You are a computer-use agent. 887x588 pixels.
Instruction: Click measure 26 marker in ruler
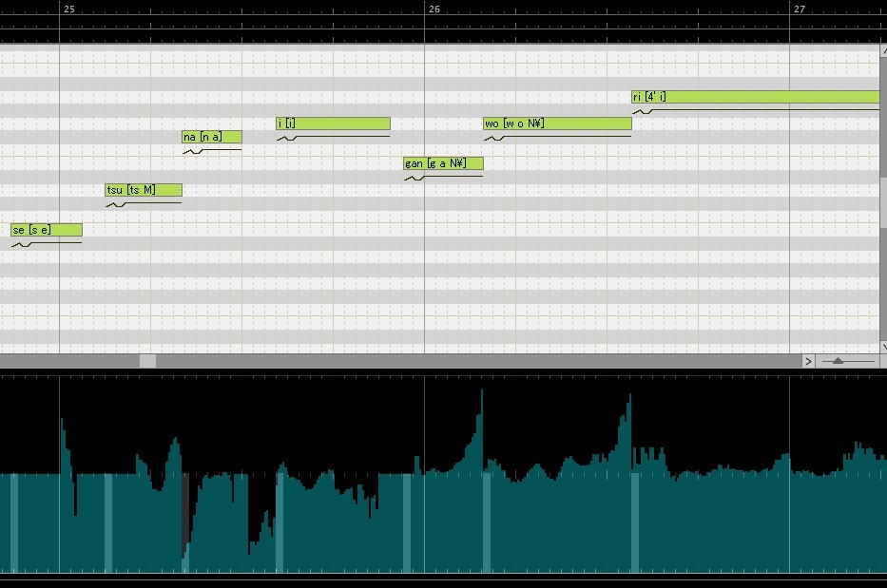coord(434,9)
